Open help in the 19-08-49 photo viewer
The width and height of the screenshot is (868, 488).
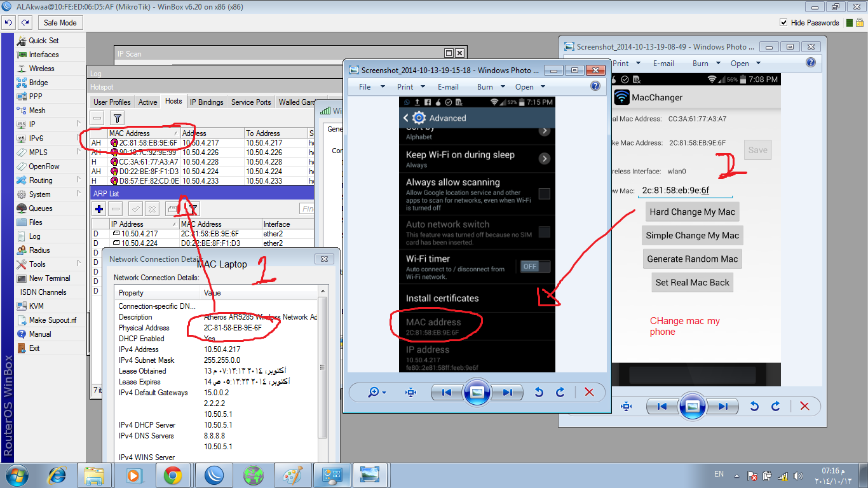[811, 63]
